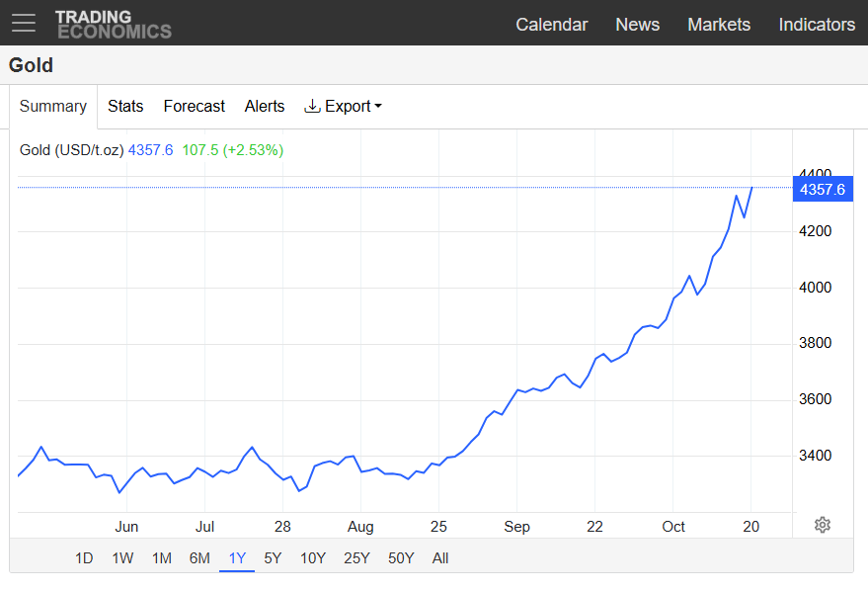Open Indicators in top navigation
Image resolution: width=868 pixels, height=591 pixels.
[x=817, y=25]
